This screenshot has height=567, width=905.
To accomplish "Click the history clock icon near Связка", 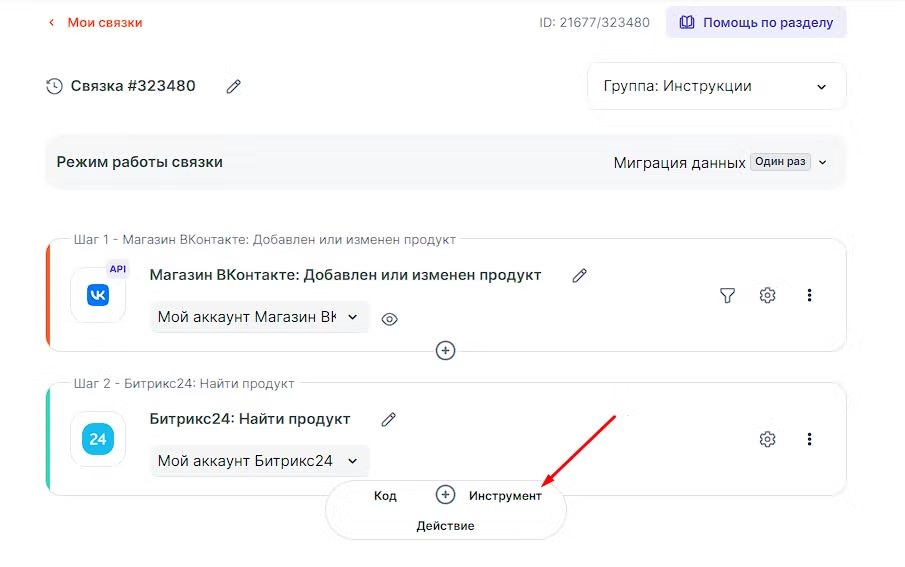I will [x=55, y=86].
